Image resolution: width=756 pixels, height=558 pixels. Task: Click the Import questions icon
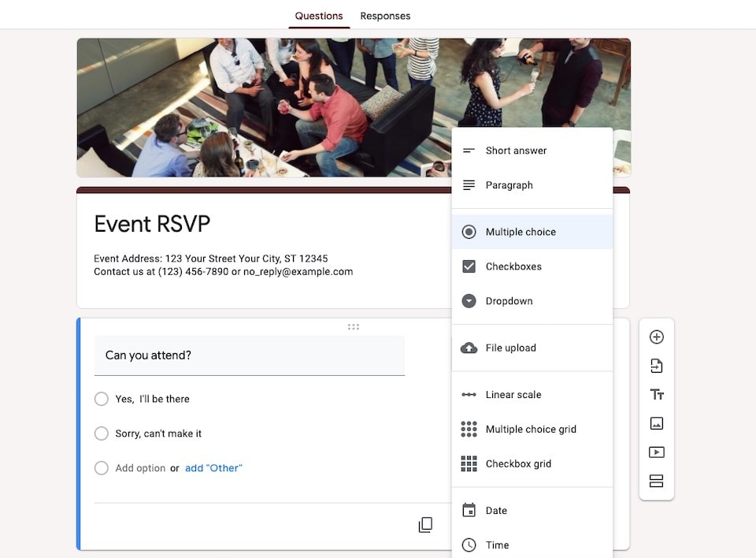click(x=656, y=366)
